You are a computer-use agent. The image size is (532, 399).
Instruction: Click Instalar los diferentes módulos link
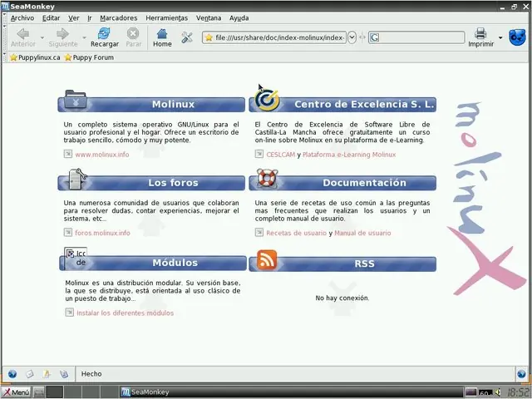coord(126,313)
